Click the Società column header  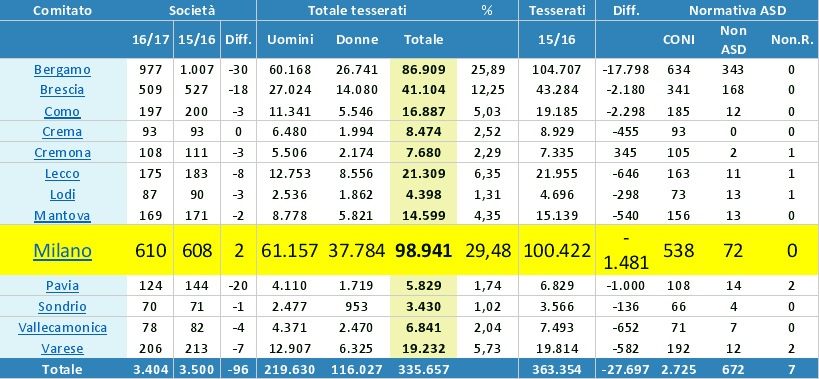pyautogui.click(x=192, y=10)
